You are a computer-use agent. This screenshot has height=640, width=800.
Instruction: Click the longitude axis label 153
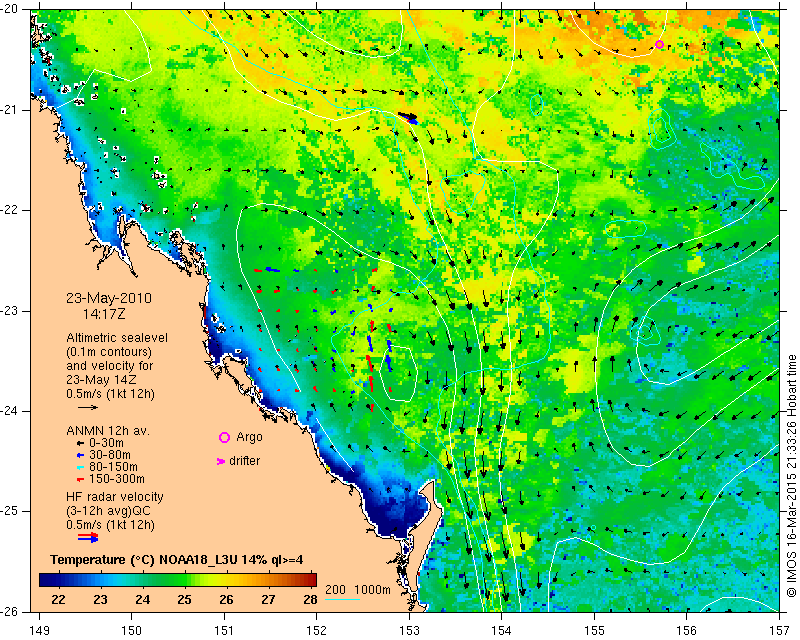pos(410,631)
